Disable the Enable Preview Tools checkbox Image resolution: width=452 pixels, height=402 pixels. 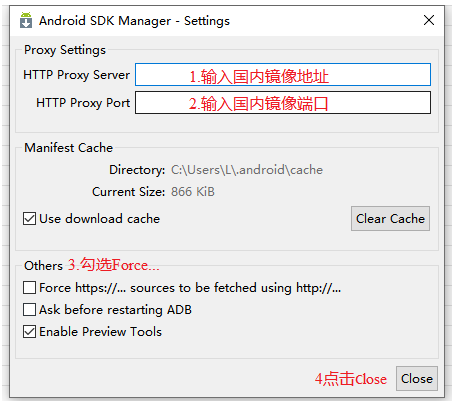(x=29, y=332)
